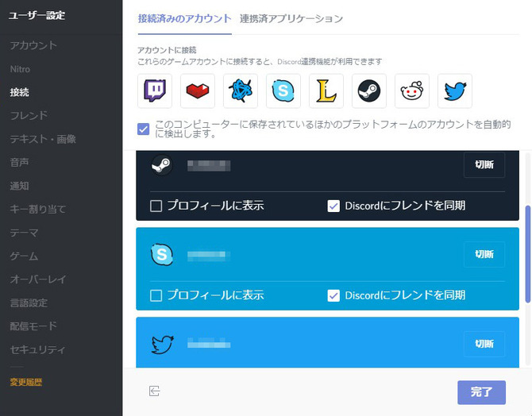Connect a League of Legends account
Viewport: 532px width, 416px height.
326,91
